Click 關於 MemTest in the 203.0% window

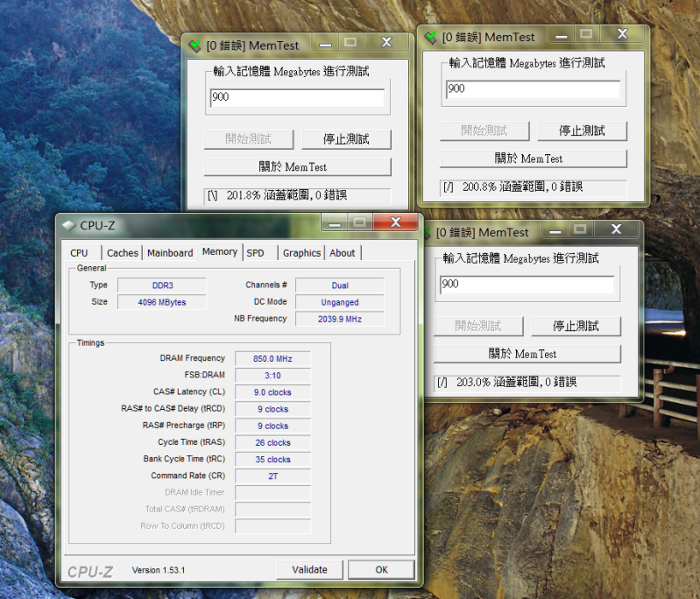click(x=527, y=354)
